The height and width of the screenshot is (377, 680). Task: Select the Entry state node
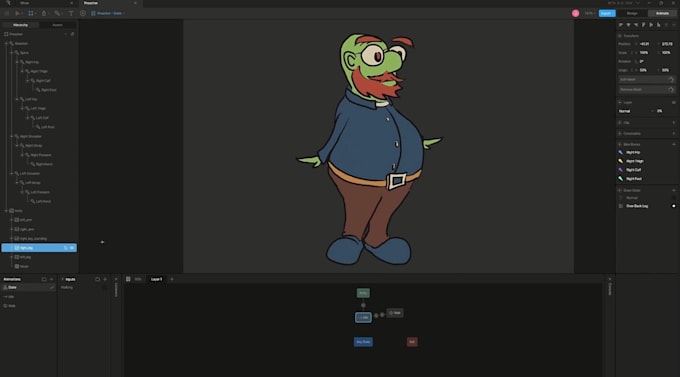click(x=363, y=293)
